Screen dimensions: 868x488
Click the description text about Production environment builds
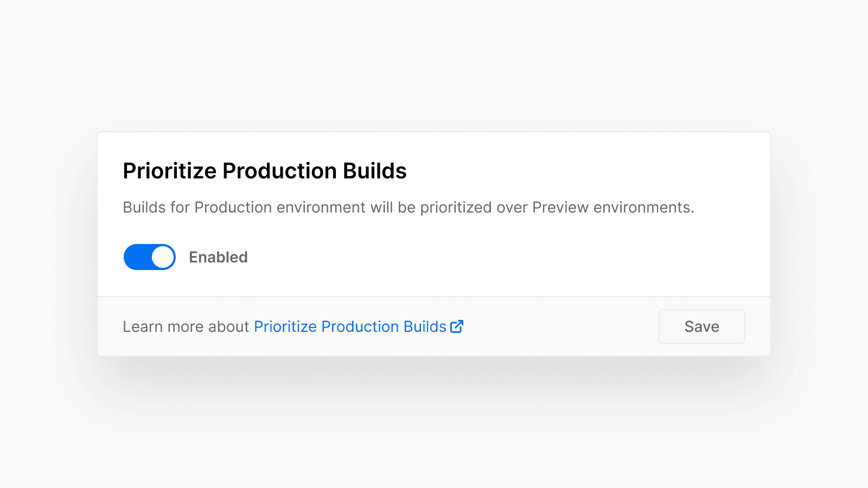pyautogui.click(x=408, y=207)
